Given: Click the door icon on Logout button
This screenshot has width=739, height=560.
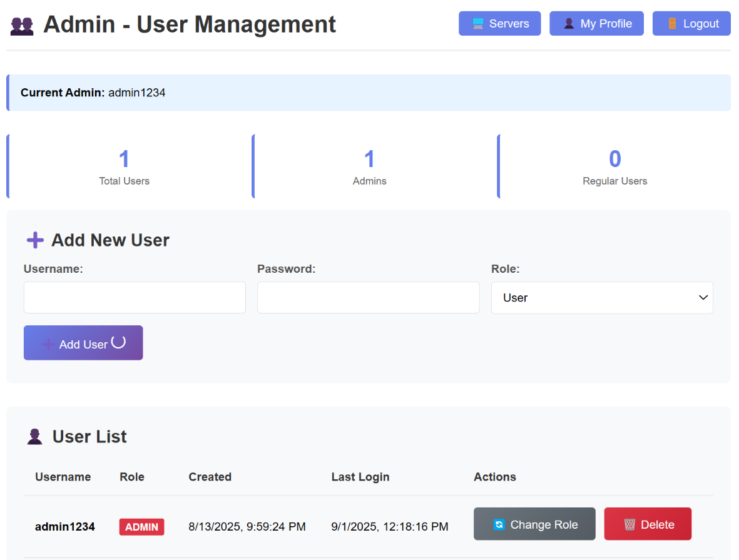Looking at the screenshot, I should (672, 24).
